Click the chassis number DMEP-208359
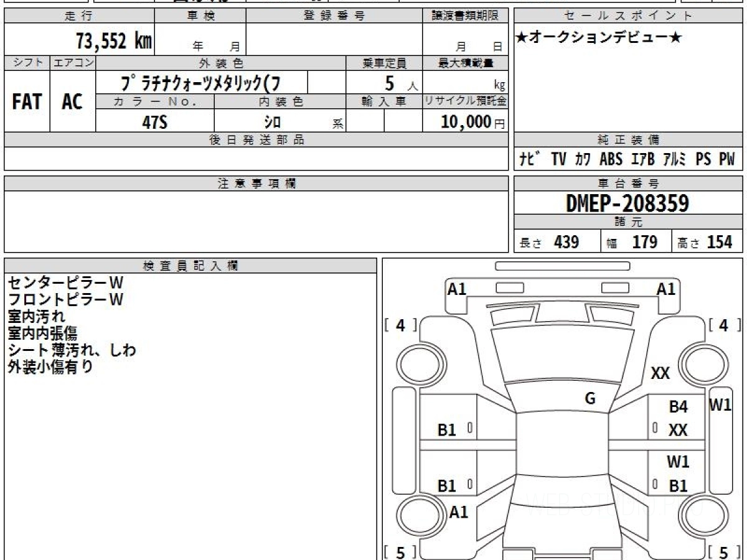The image size is (747, 560). click(x=627, y=203)
